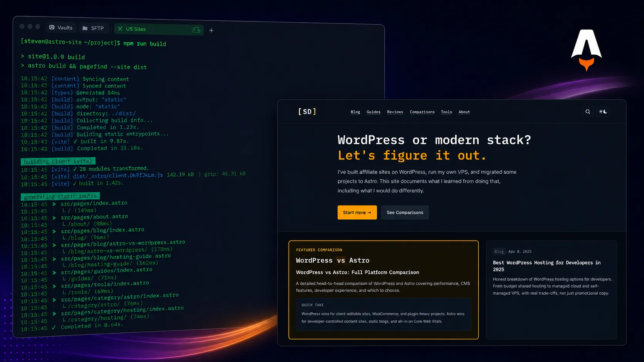Click 'src/pages/tools/index.astro' line

pos(105,284)
